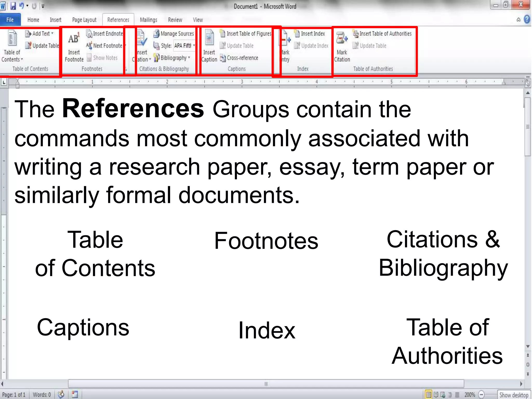Click the Show desktop button
This screenshot has height=399, width=532.
click(514, 395)
